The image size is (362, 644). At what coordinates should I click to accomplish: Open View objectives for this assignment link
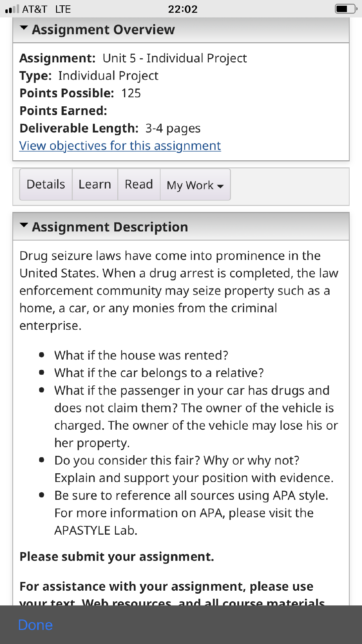(x=120, y=146)
